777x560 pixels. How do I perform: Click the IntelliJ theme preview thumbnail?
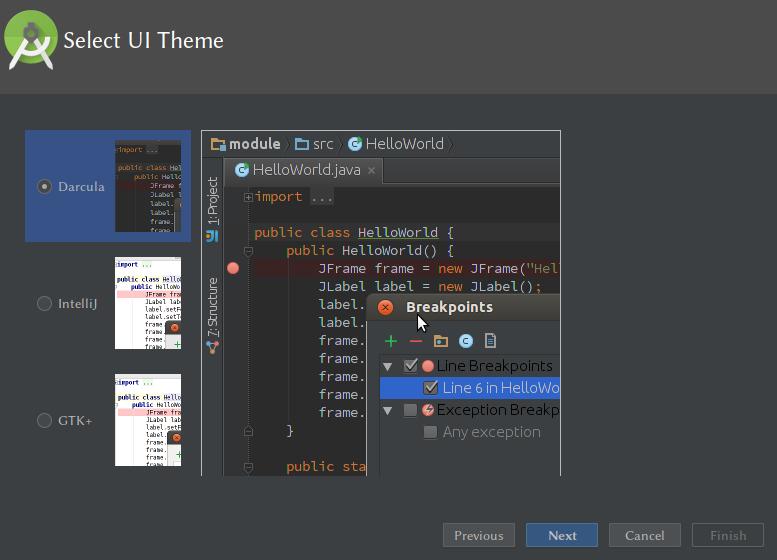point(148,303)
